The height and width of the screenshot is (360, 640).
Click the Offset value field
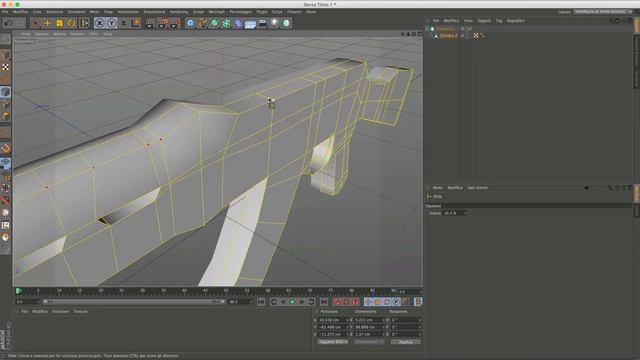pos(454,213)
